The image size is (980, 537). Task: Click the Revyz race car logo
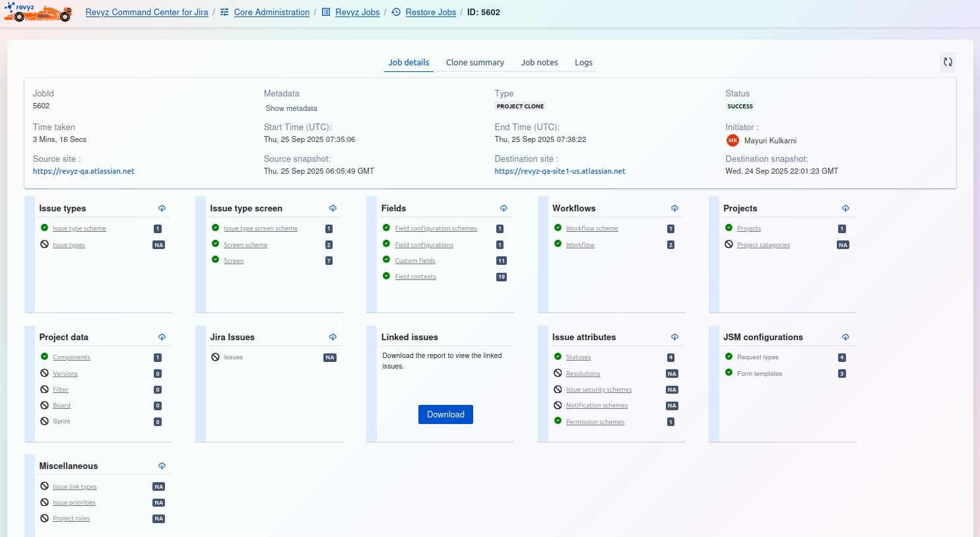coord(38,12)
